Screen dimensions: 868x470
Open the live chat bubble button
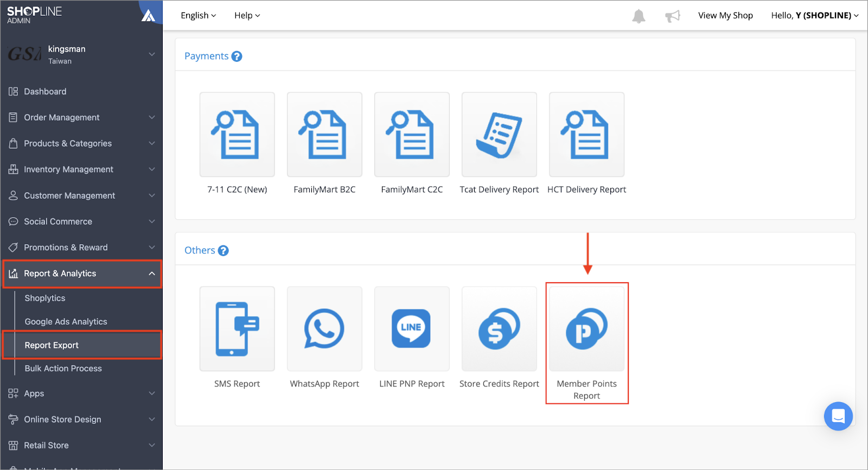(x=838, y=416)
